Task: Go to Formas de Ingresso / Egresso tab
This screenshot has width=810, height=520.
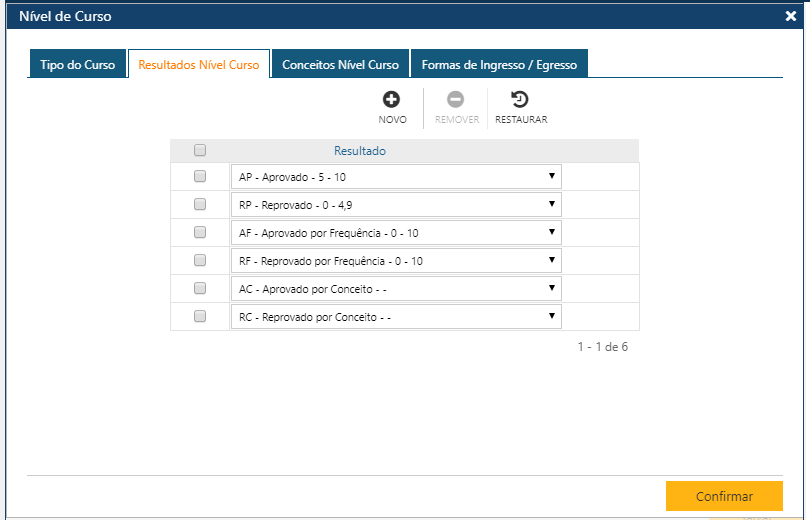Action: click(x=499, y=65)
